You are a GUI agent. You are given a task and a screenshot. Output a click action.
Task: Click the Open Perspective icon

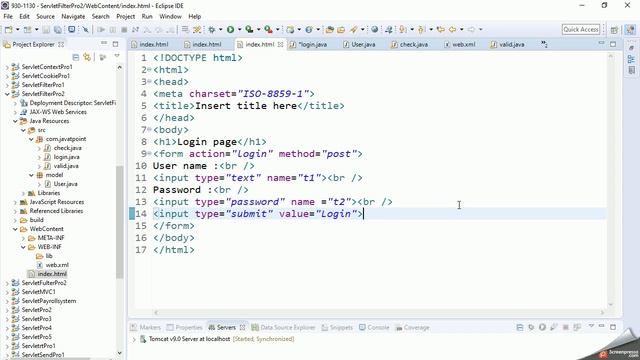coord(614,29)
